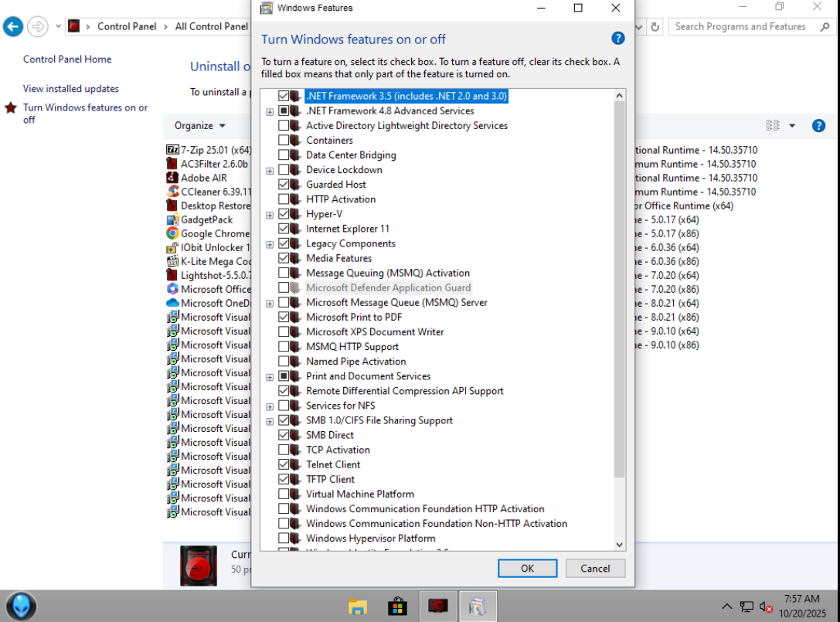Click the scroll up arrow in features list
Screen dimensions: 840x622
pyautogui.click(x=619, y=95)
